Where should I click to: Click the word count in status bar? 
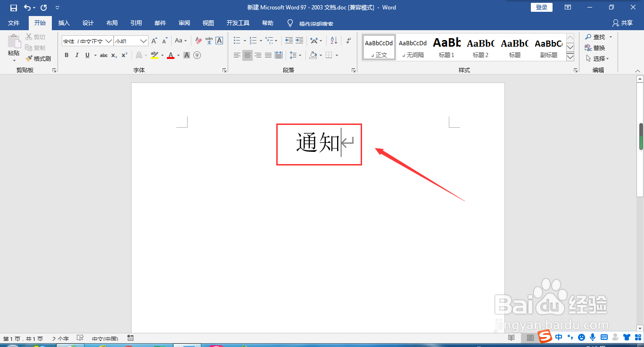[x=60, y=338]
